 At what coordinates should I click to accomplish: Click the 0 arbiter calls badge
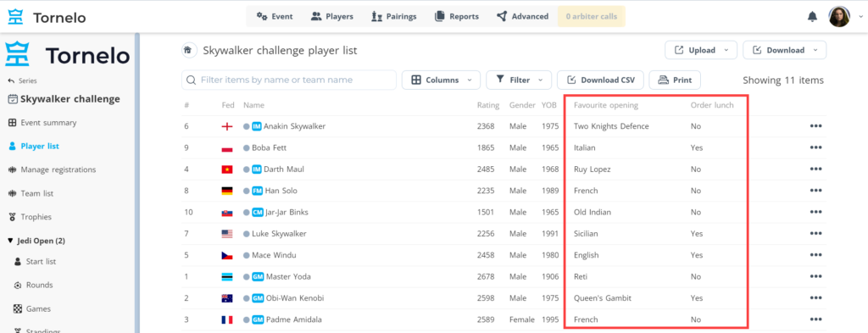point(591,17)
